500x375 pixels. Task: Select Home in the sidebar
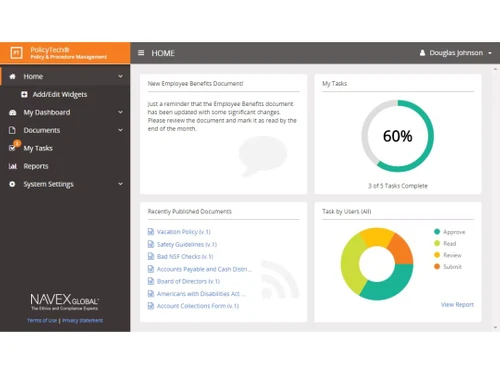pos(65,76)
